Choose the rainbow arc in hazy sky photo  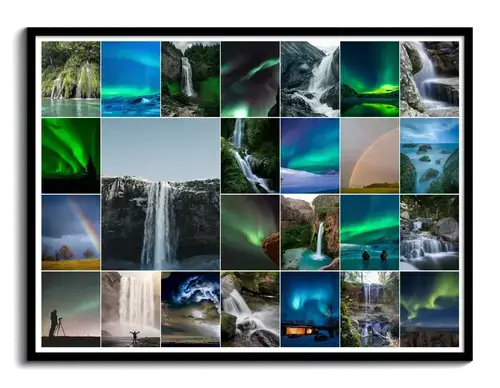click(x=370, y=156)
